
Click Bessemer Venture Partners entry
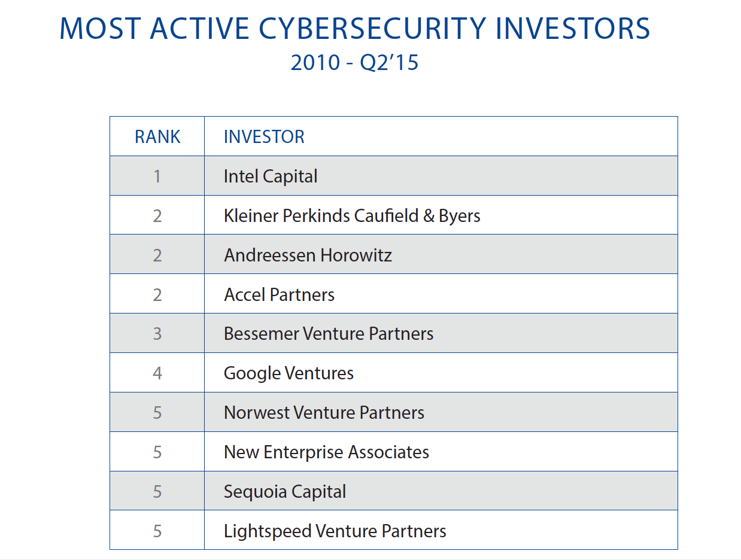(x=329, y=334)
